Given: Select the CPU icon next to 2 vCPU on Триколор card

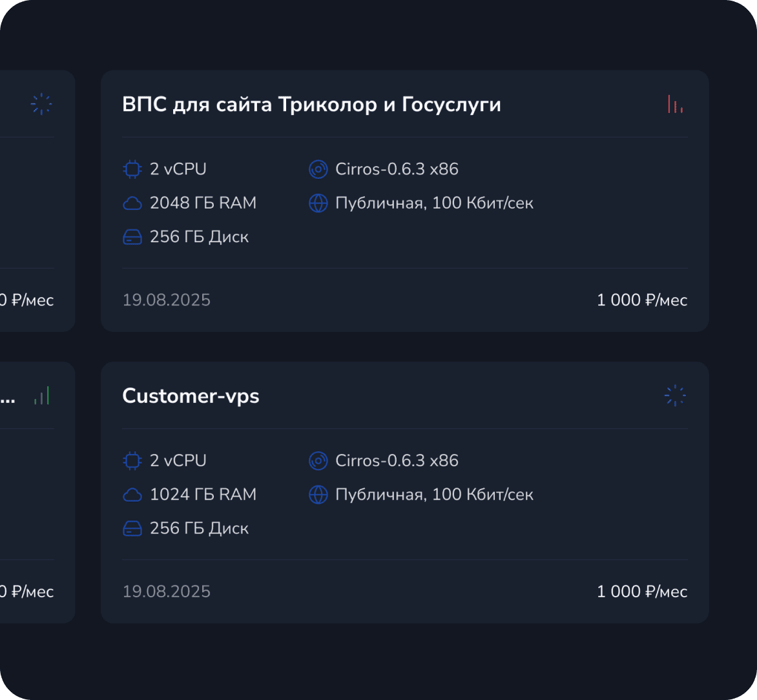Looking at the screenshot, I should pos(132,169).
